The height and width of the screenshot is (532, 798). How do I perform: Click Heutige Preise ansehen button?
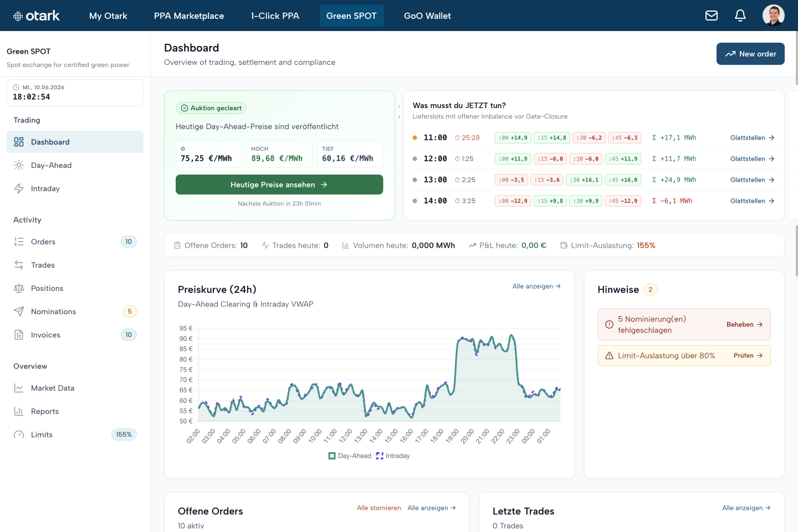coord(279,185)
